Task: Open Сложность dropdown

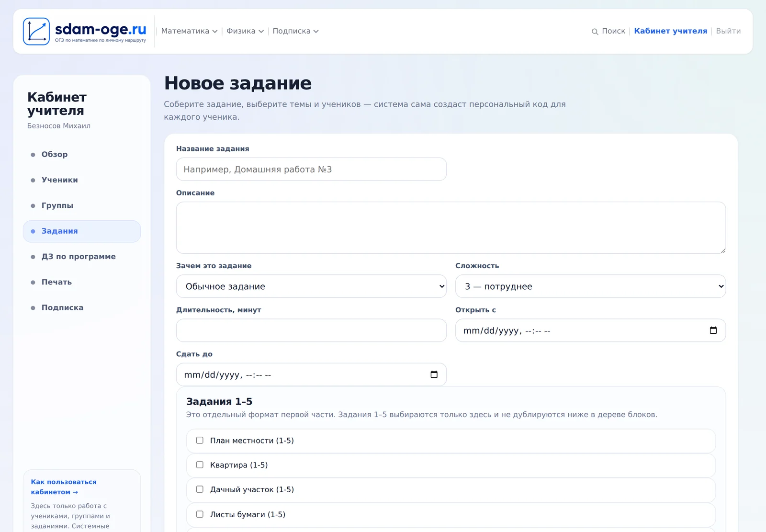Action: pos(590,286)
